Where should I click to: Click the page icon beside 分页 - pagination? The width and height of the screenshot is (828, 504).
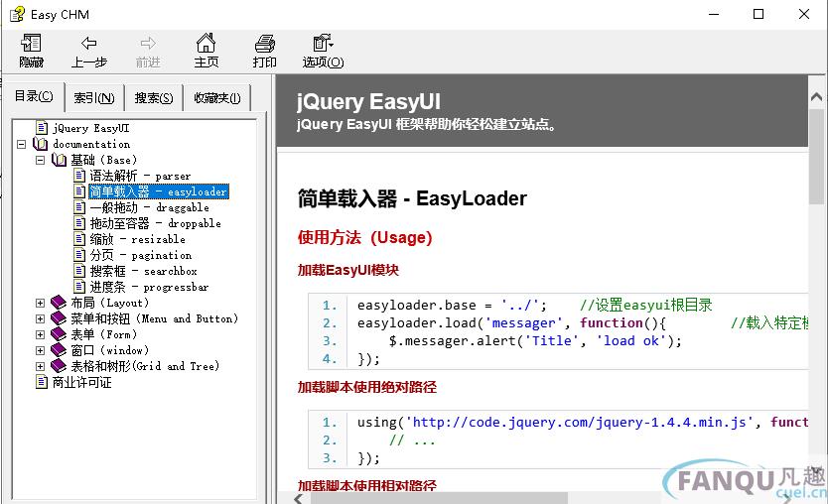point(79,255)
